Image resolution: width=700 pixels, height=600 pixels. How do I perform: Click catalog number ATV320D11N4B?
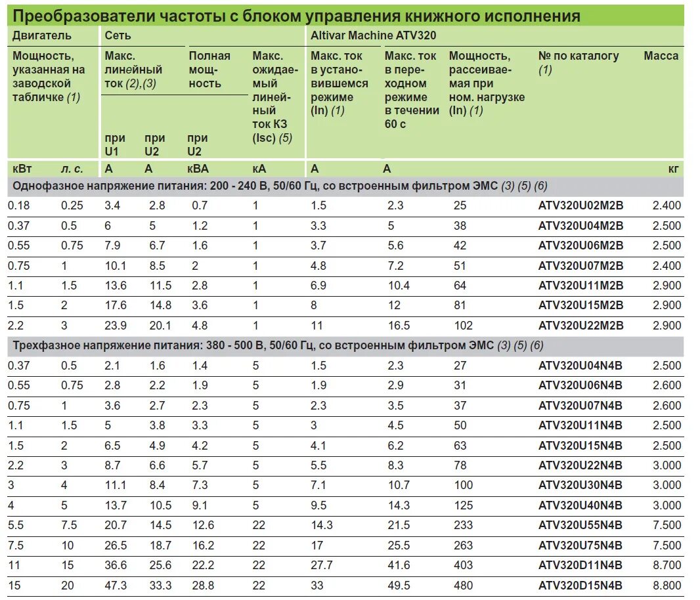(x=580, y=565)
